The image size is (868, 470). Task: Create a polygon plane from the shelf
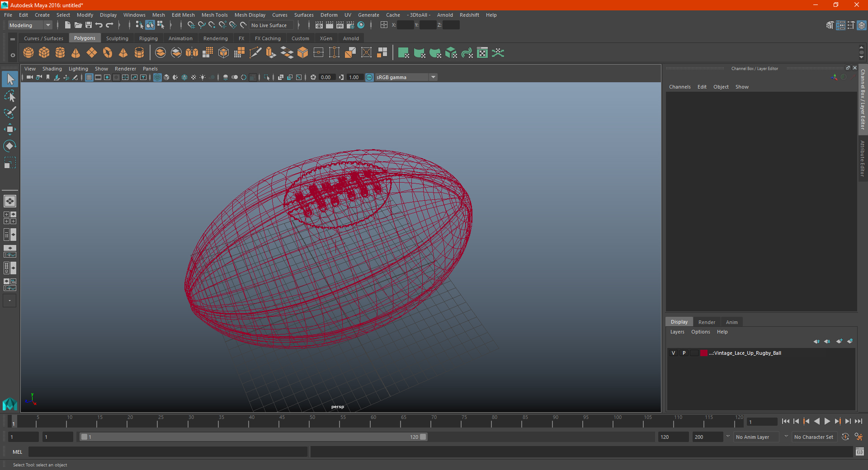[x=92, y=53]
